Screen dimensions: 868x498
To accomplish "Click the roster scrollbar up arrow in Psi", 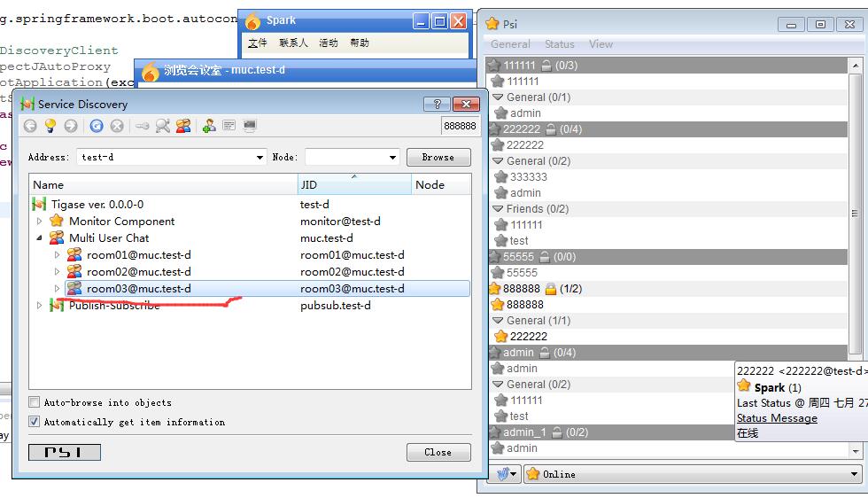I will coord(856,66).
